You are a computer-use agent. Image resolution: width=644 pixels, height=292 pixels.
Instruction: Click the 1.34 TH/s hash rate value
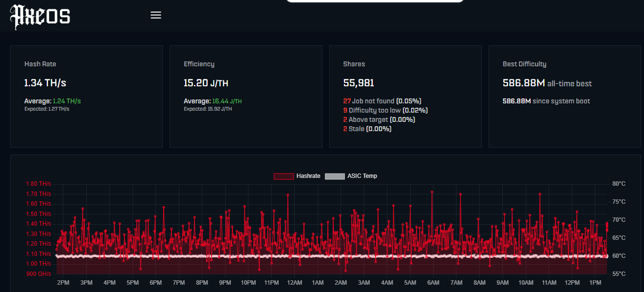[x=45, y=83]
